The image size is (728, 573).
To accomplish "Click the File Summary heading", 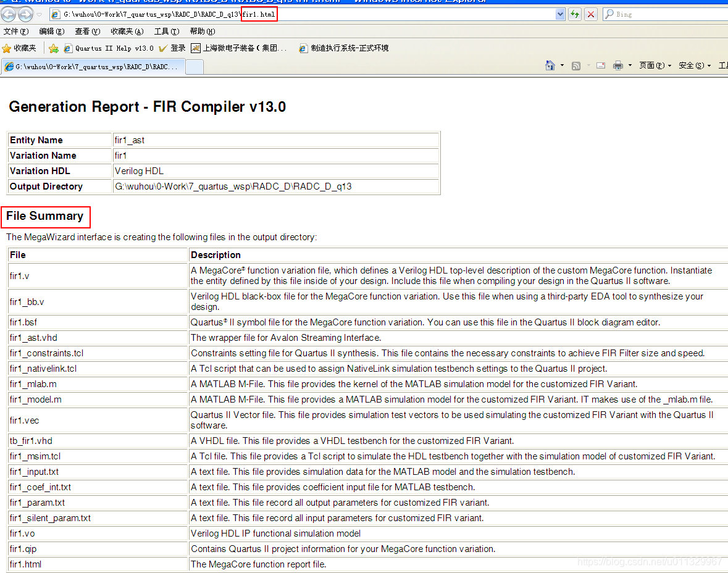I will coord(44,216).
